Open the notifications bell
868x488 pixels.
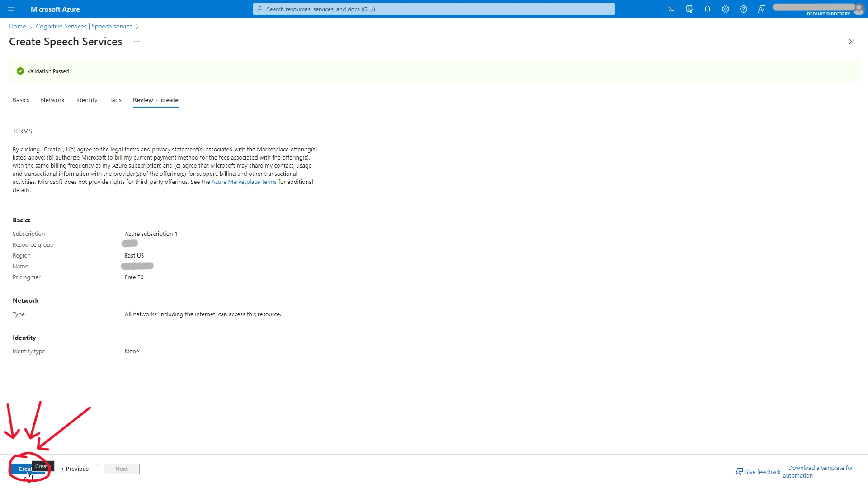point(708,9)
